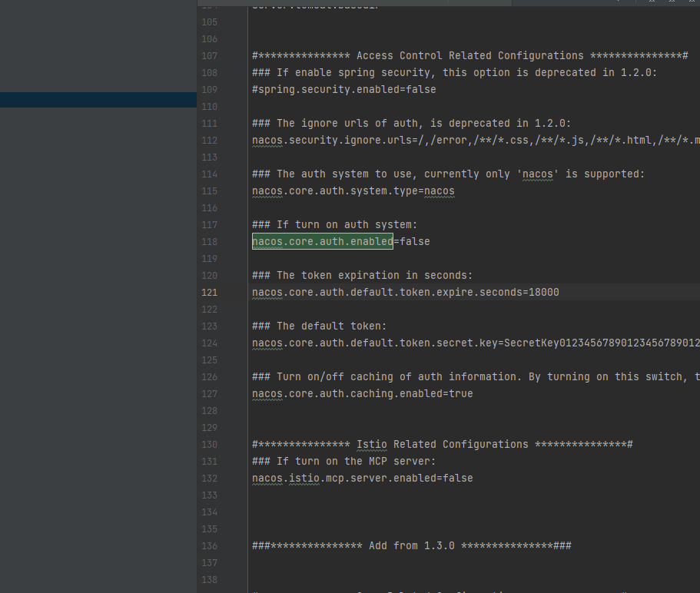Click the token.secret.key property line

pyautogui.click(x=461, y=343)
